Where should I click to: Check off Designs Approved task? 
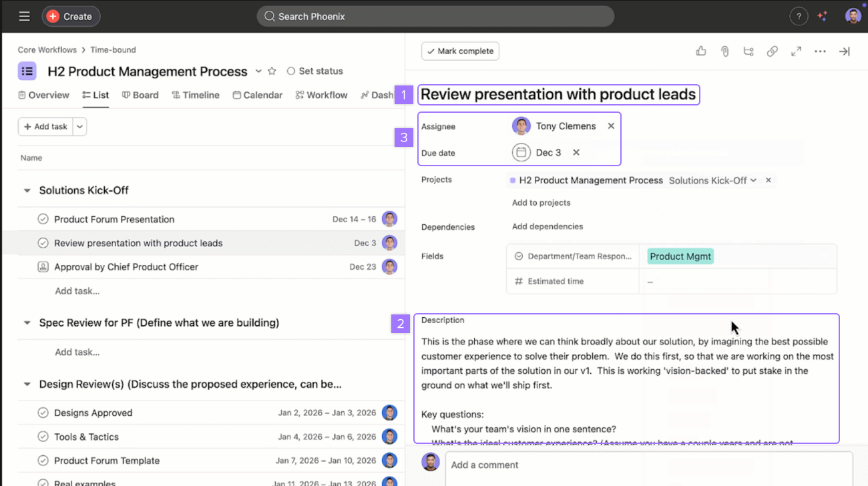pyautogui.click(x=43, y=413)
